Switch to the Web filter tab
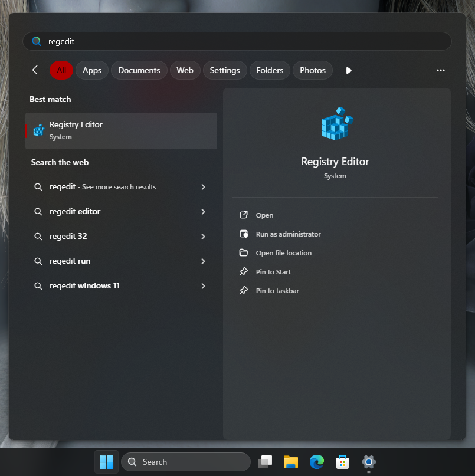Image resolution: width=475 pixels, height=476 pixels. (x=185, y=70)
